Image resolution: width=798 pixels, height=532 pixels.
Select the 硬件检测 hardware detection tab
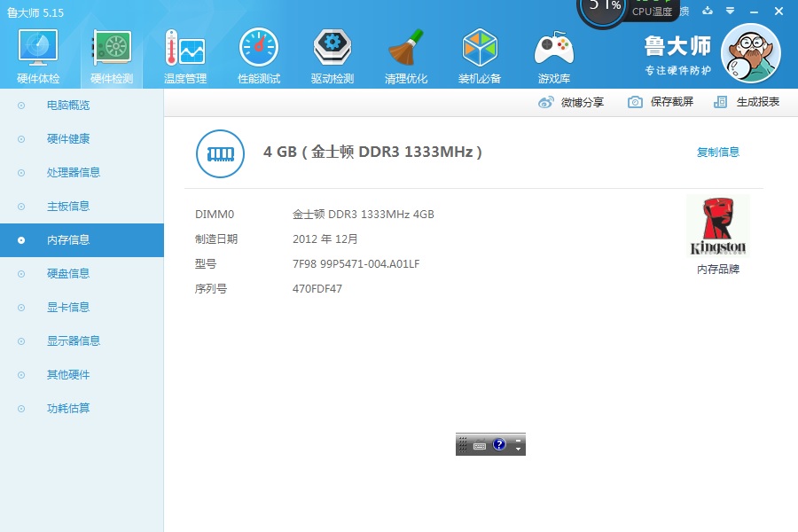[x=112, y=57]
